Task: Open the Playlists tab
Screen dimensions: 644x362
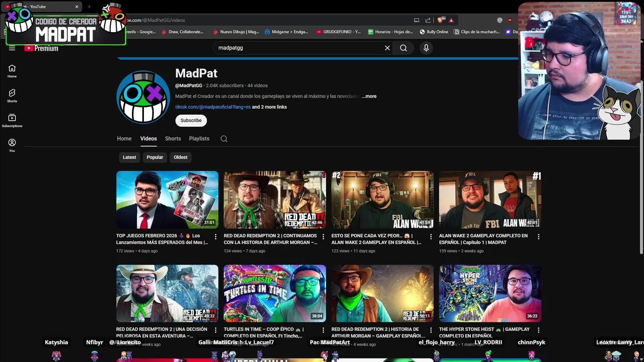Action: point(199,139)
